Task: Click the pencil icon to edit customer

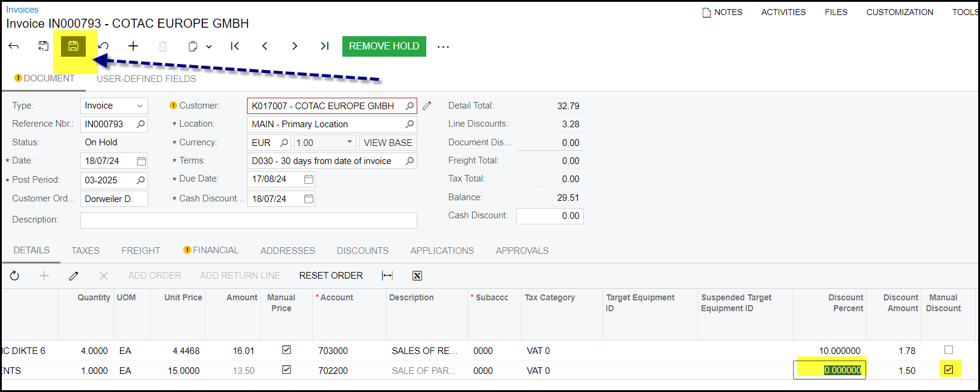Action: 427,106
